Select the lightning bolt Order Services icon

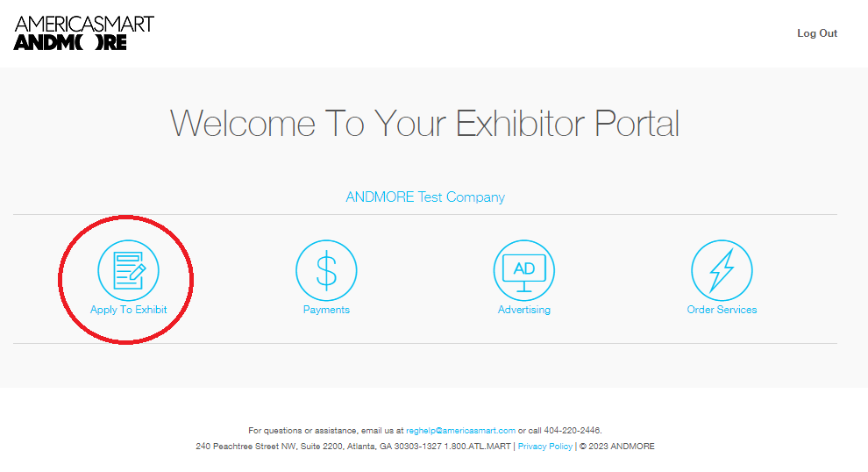point(722,270)
